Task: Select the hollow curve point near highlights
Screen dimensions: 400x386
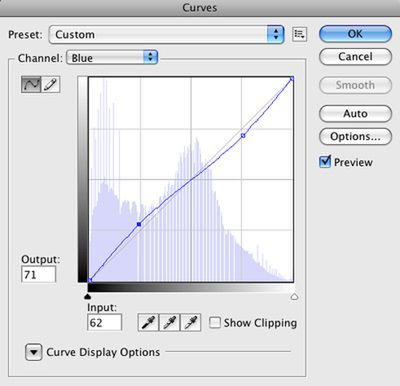Action: point(243,135)
